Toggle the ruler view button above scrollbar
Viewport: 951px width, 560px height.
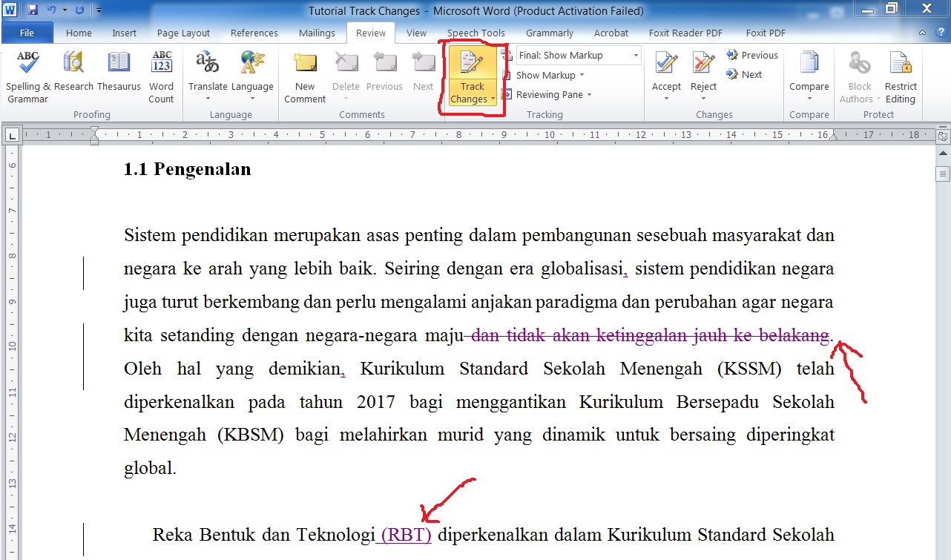point(943,136)
